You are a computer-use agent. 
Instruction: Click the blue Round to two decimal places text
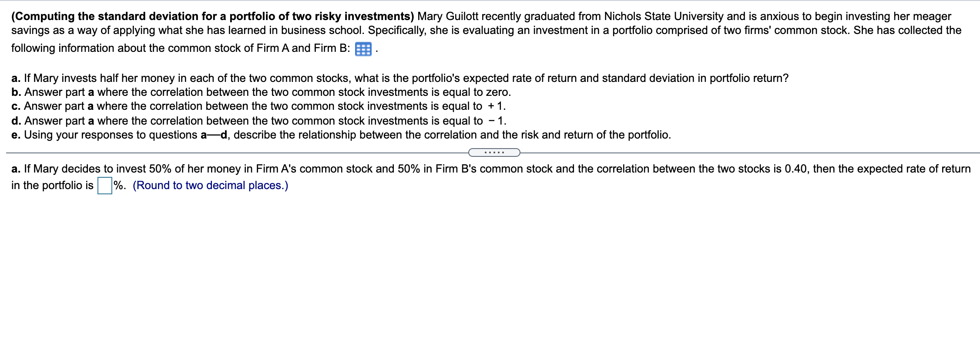point(210,185)
